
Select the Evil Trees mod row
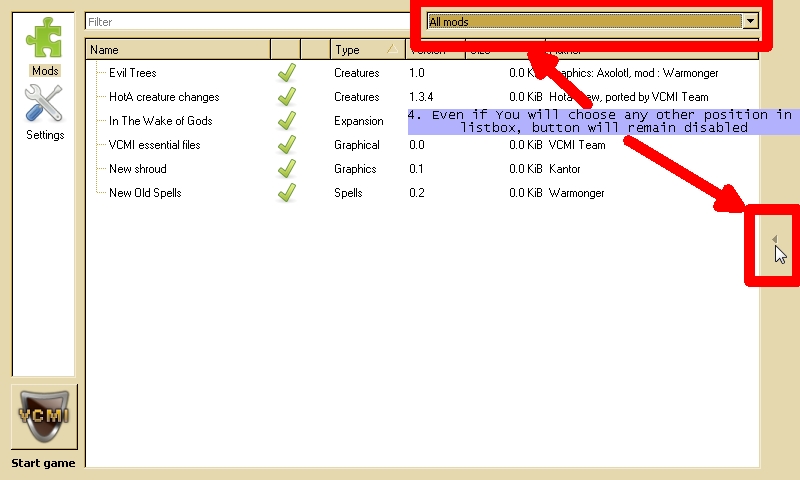[x=133, y=73]
